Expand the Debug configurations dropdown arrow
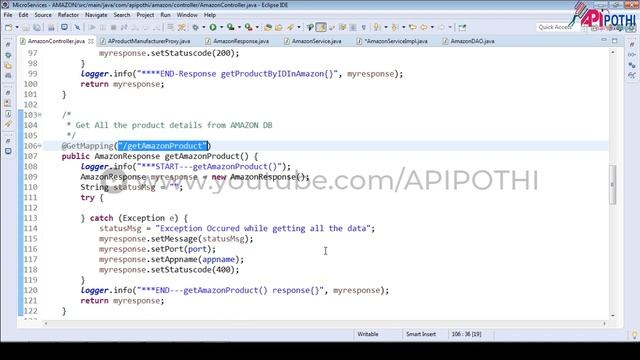Screen dimensions: 640x360 coord(203,27)
